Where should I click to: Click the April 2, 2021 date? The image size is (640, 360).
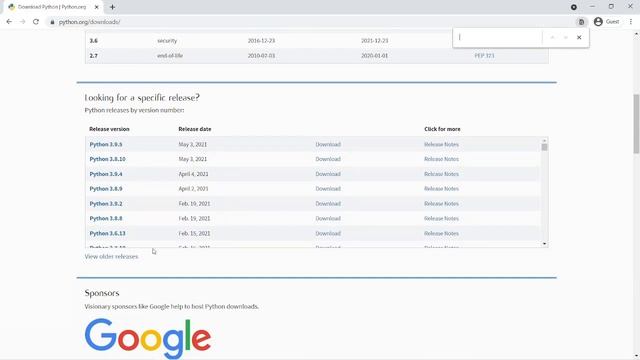pyautogui.click(x=193, y=189)
